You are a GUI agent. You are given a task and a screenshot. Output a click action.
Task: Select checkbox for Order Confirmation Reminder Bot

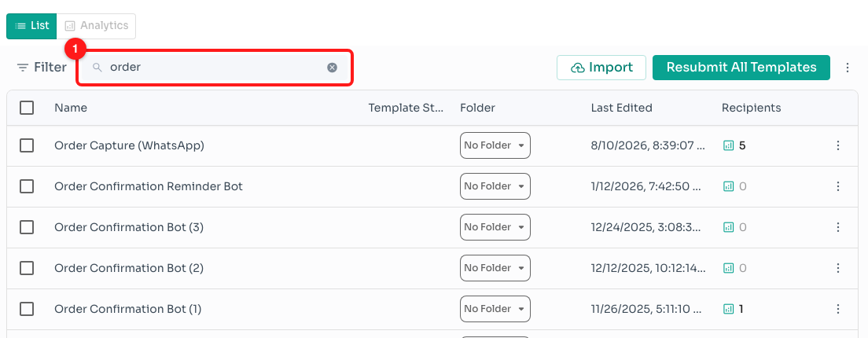27,186
